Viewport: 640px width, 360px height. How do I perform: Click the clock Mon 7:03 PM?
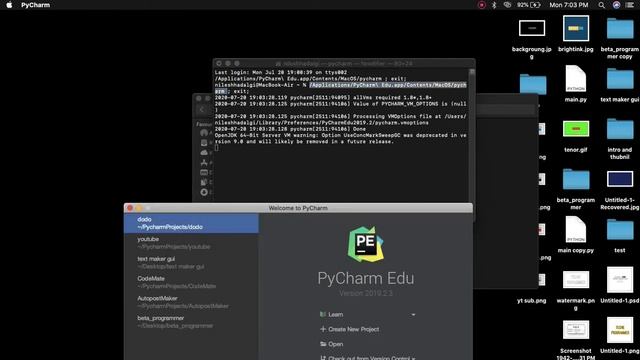click(569, 5)
